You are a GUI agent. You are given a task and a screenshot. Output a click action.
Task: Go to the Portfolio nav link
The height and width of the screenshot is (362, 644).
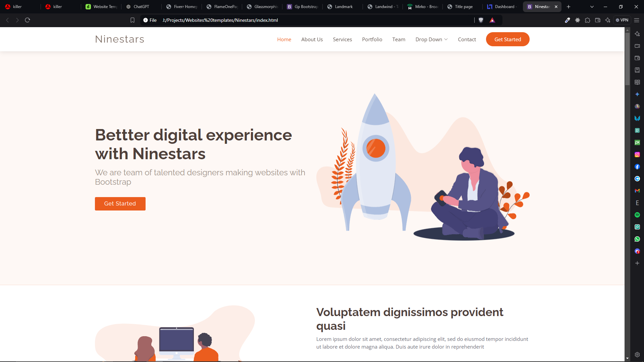pyautogui.click(x=372, y=39)
